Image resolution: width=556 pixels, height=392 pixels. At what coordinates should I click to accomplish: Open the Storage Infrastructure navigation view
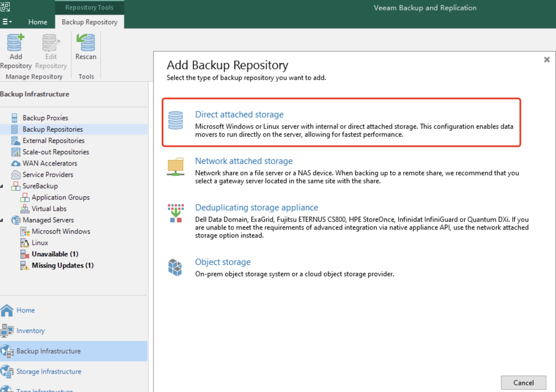click(49, 371)
